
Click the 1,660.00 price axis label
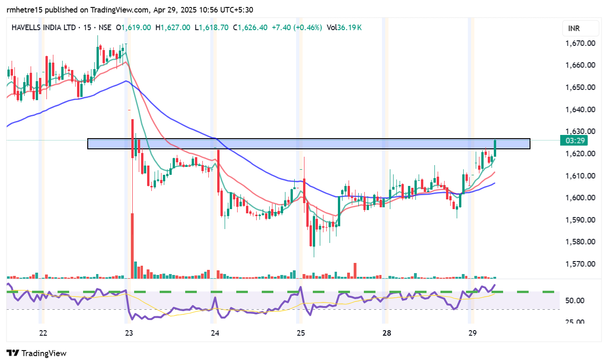pos(580,65)
